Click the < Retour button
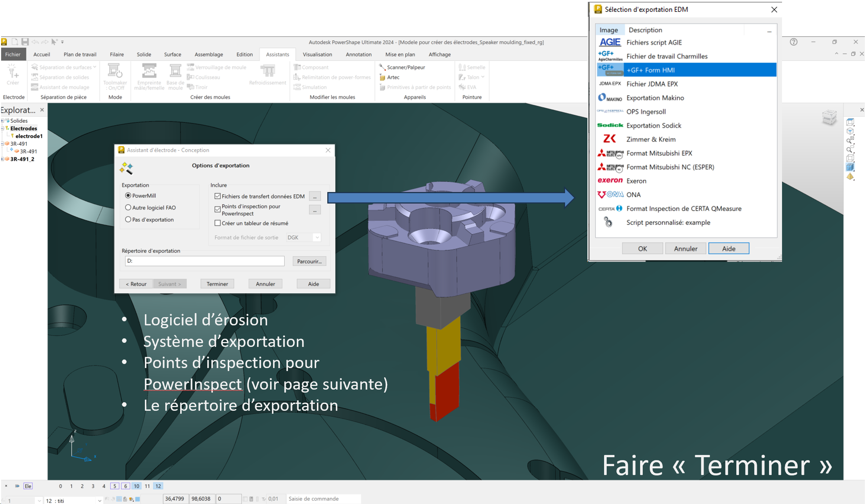Screen dimensions: 866x504 click(x=136, y=284)
